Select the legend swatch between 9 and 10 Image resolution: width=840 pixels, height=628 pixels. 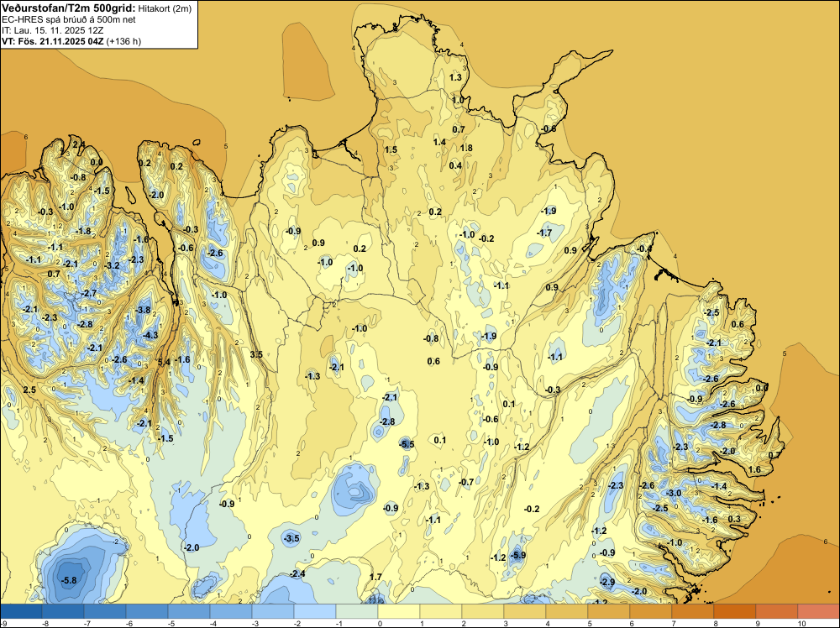[777, 611]
